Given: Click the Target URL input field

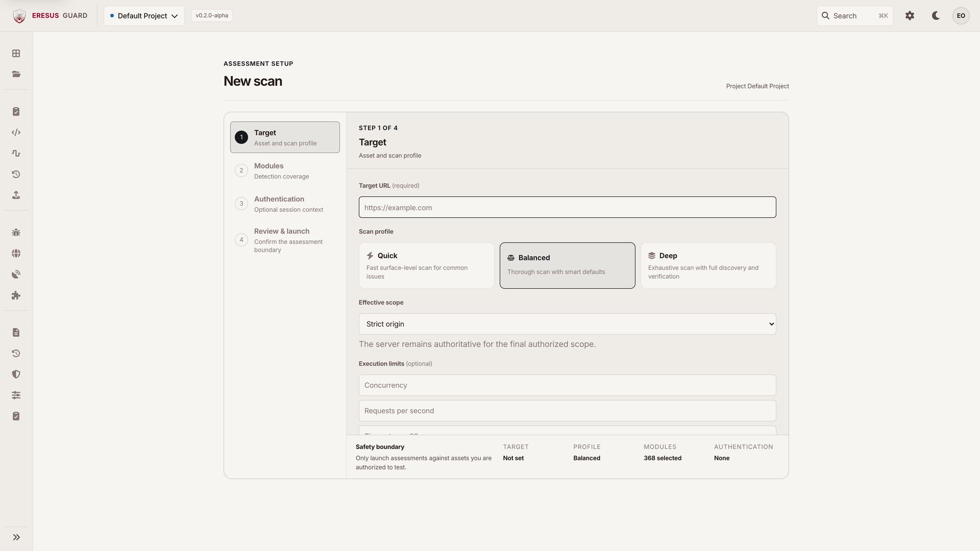Looking at the screenshot, I should pos(568,207).
